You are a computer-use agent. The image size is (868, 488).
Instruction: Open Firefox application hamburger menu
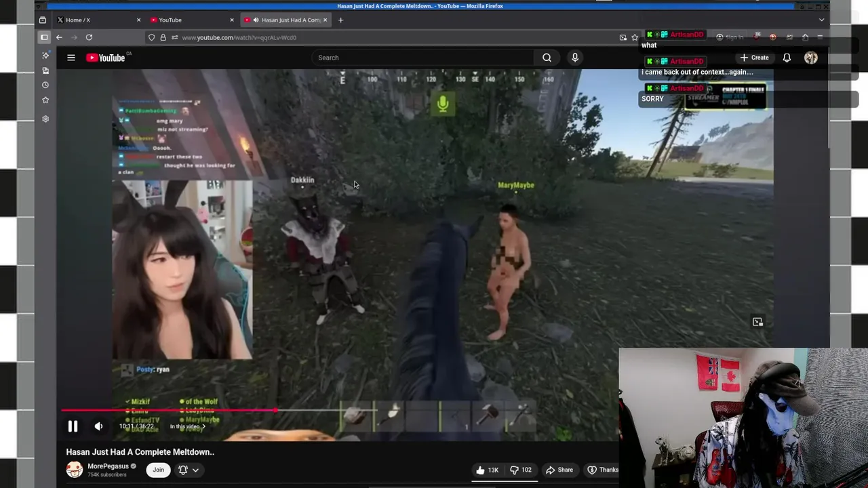pyautogui.click(x=820, y=37)
